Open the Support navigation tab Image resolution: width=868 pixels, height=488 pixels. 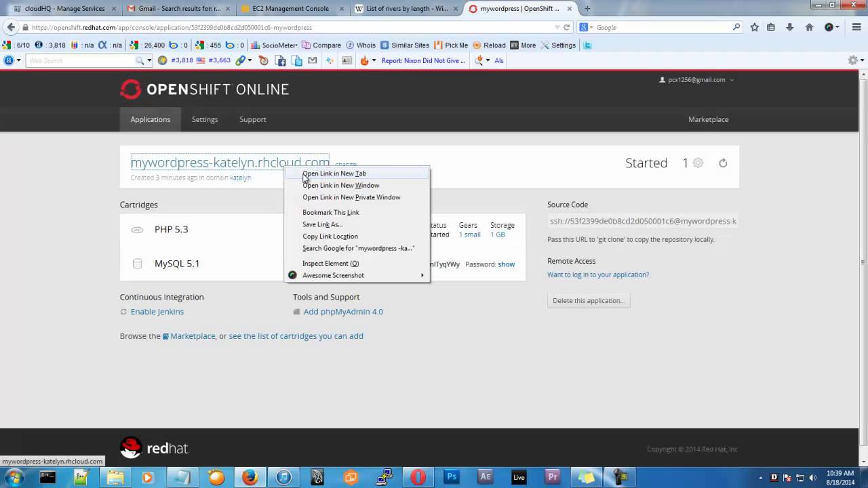point(253,119)
